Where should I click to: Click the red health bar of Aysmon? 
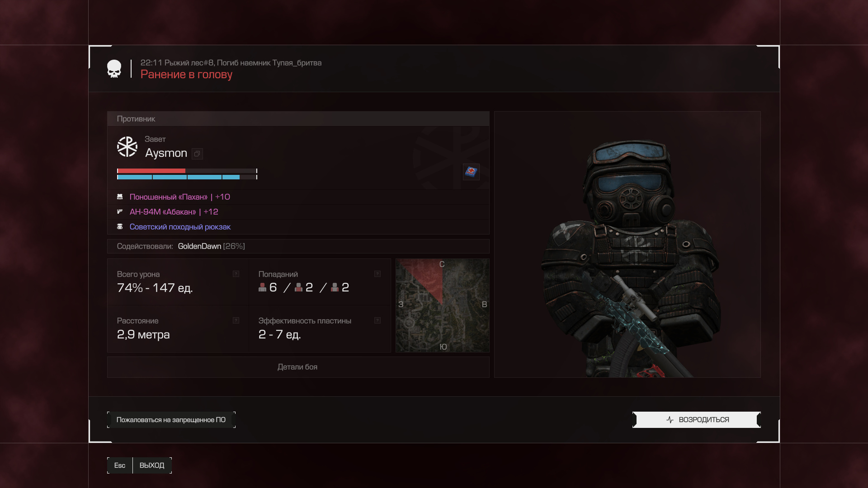[187, 171]
